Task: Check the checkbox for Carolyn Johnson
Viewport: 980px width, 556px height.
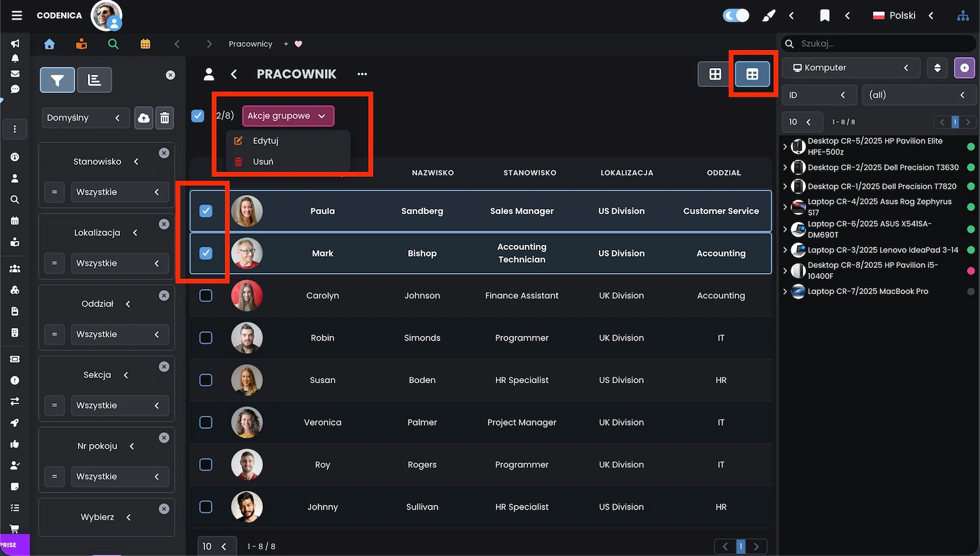Action: (x=206, y=295)
